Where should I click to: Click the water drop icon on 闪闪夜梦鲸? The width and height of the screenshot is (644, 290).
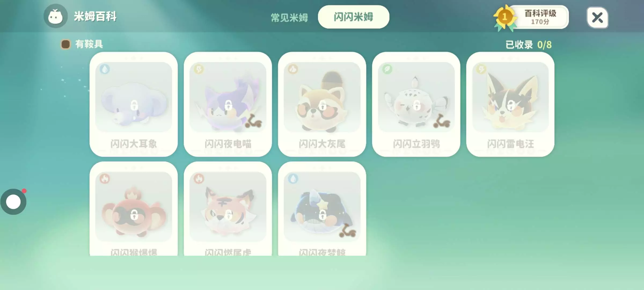293,179
